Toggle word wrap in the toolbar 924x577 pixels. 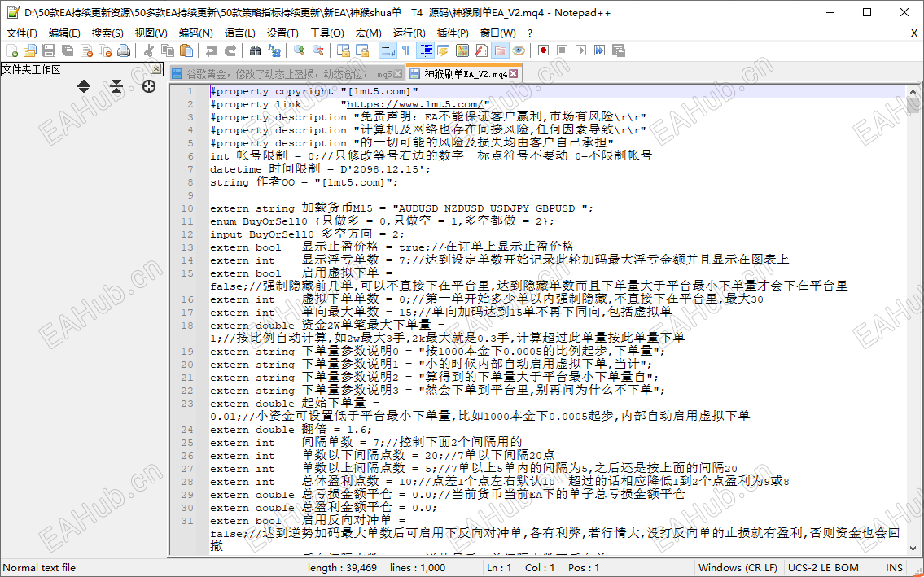pos(388,50)
